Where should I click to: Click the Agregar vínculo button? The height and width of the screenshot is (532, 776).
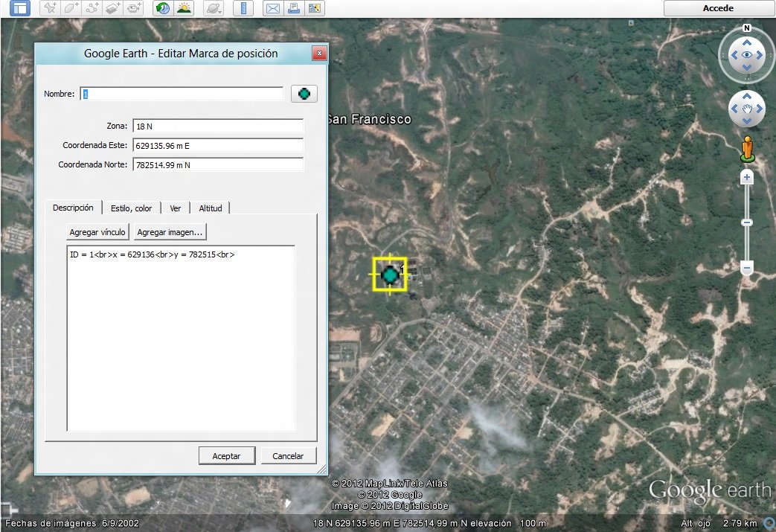(97, 231)
